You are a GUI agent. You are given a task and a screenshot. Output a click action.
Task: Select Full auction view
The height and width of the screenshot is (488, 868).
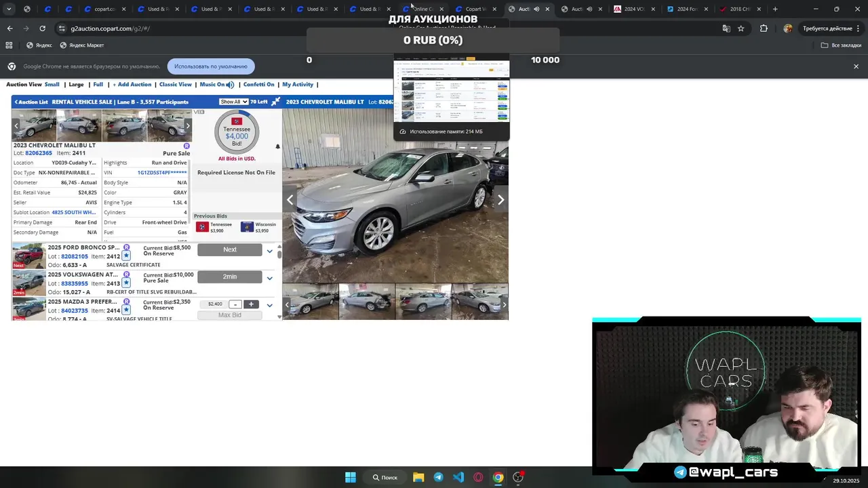point(98,85)
